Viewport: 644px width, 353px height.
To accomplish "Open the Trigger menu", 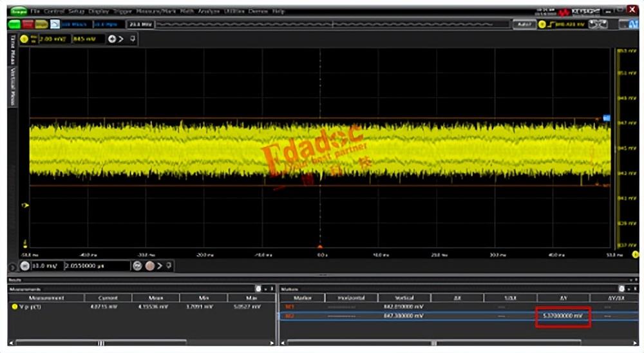I will [122, 11].
